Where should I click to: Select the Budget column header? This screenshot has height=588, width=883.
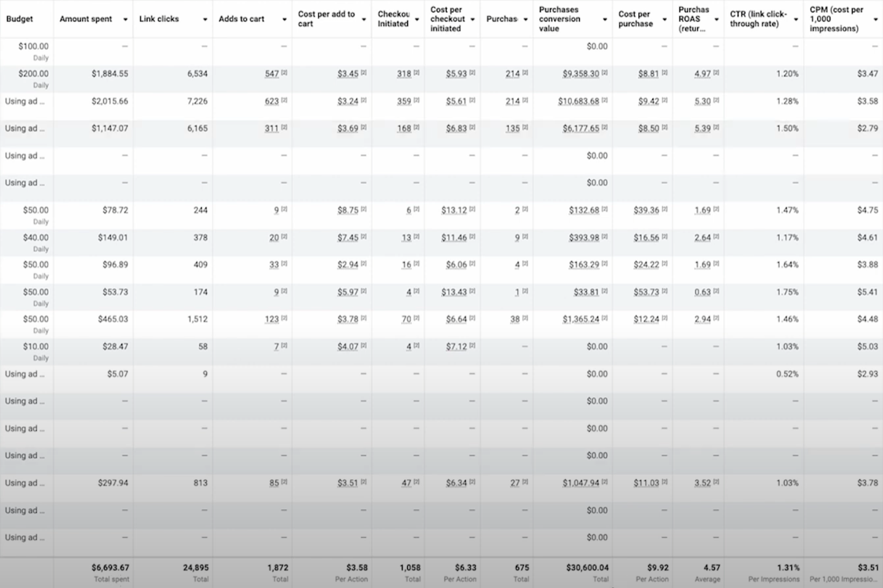(20, 19)
